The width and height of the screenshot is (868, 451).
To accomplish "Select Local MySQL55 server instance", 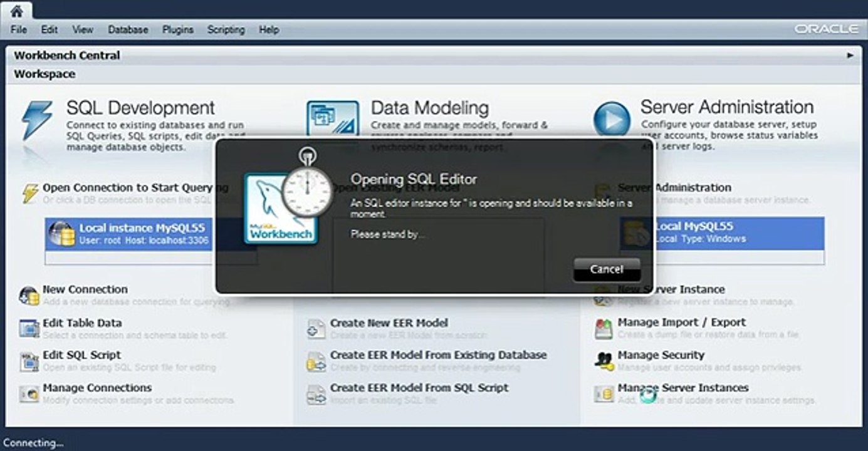I will [723, 232].
